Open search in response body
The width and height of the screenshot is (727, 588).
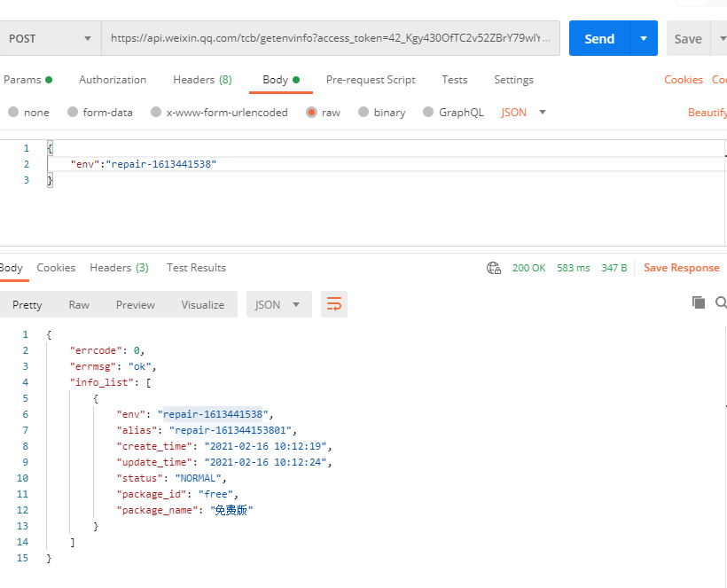[721, 302]
